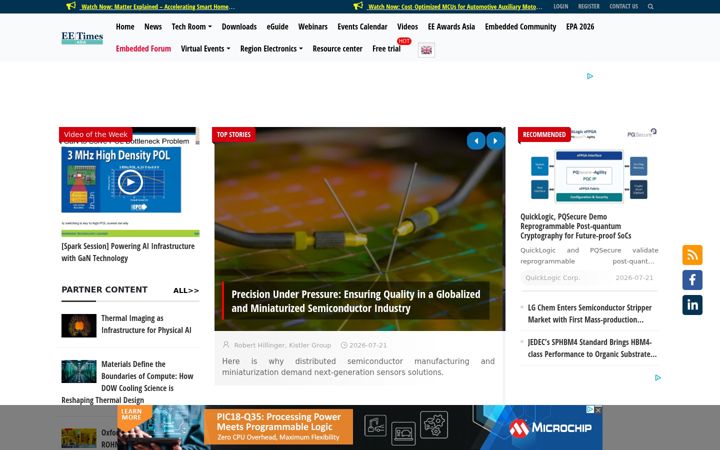
Task: Open the search magnifier icon
Action: pyautogui.click(x=651, y=6)
